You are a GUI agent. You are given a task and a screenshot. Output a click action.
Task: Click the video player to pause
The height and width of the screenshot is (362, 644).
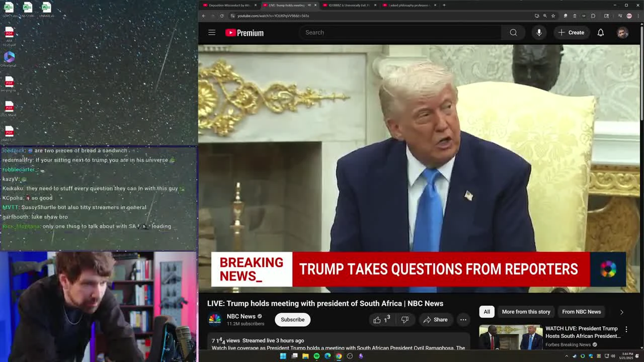point(420,168)
